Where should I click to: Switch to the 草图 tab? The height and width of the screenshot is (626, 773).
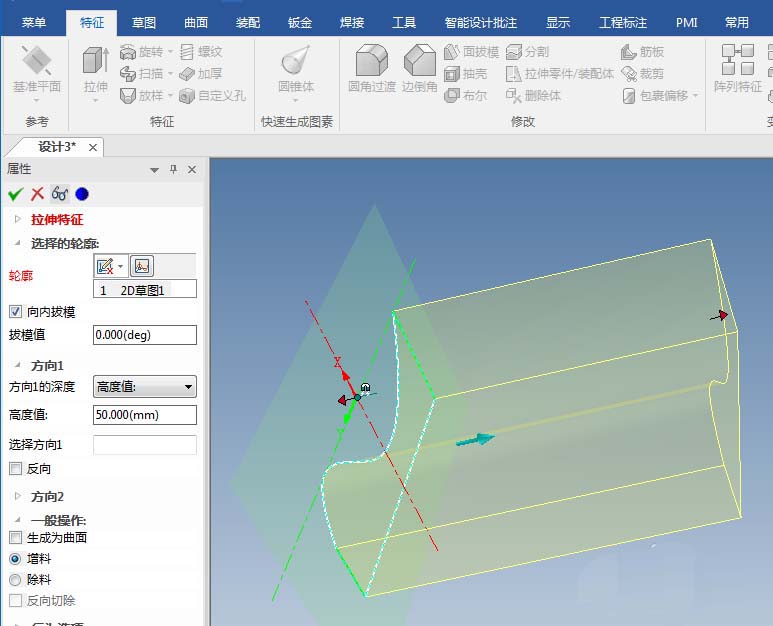[144, 23]
